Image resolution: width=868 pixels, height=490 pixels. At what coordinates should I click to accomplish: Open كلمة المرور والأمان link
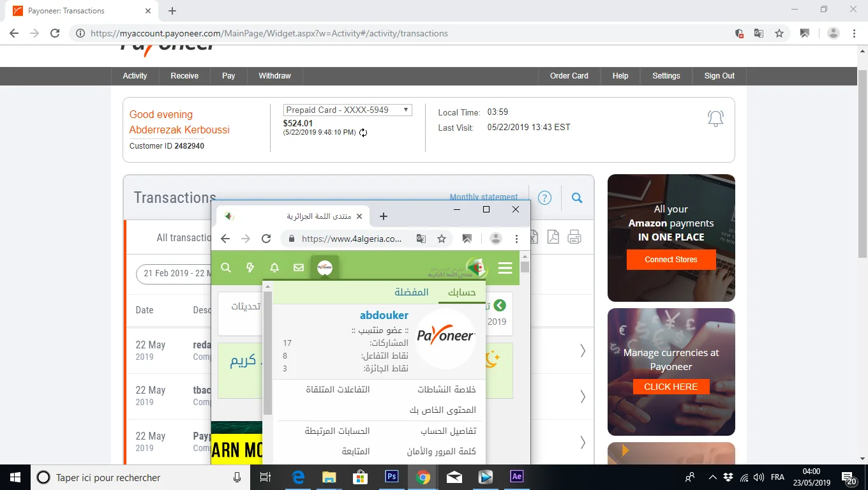tap(442, 451)
